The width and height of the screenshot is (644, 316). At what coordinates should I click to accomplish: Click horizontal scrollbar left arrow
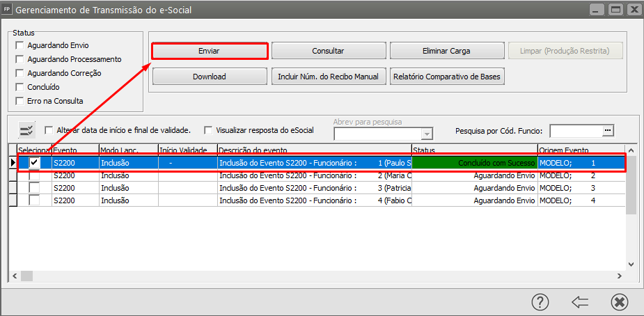click(15, 276)
